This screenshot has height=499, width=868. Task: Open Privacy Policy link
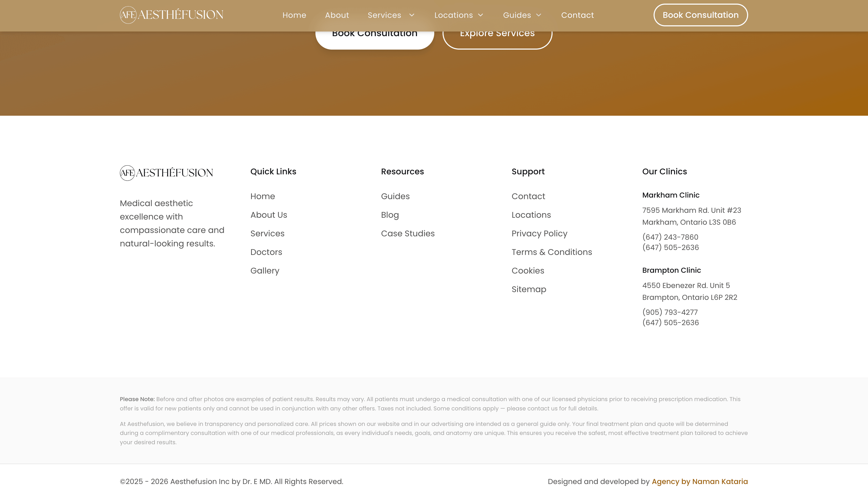coord(539,233)
